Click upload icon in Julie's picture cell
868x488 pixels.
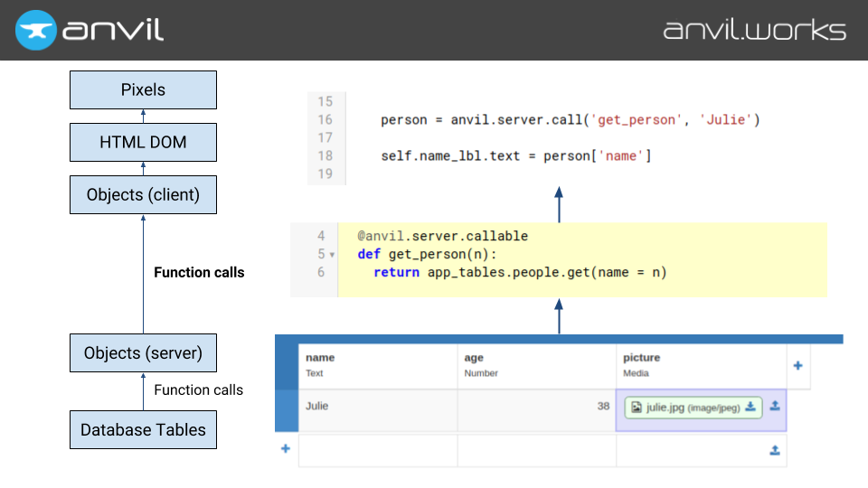click(x=775, y=408)
